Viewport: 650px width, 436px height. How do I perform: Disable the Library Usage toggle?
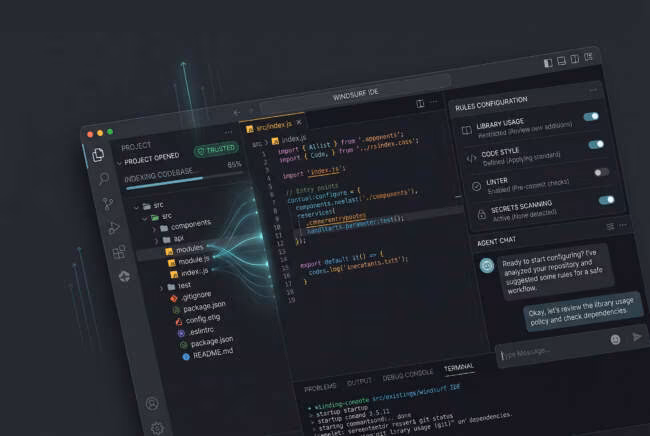(592, 116)
